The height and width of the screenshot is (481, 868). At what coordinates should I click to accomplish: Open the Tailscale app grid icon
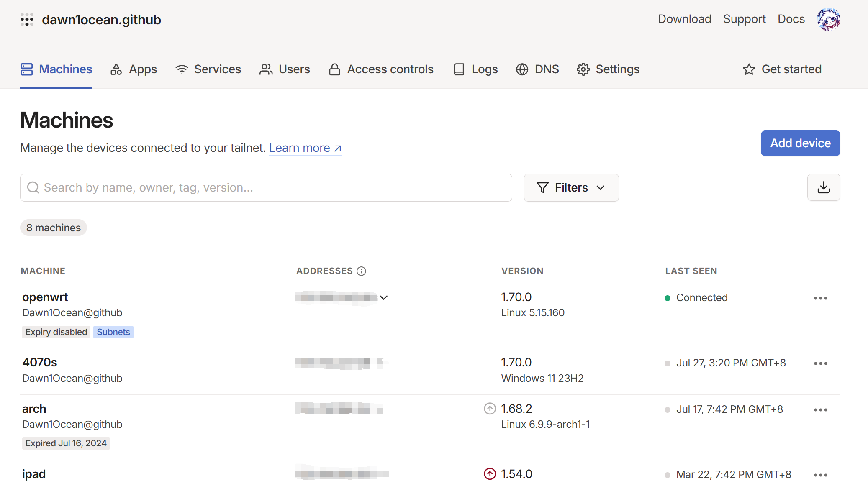point(27,20)
